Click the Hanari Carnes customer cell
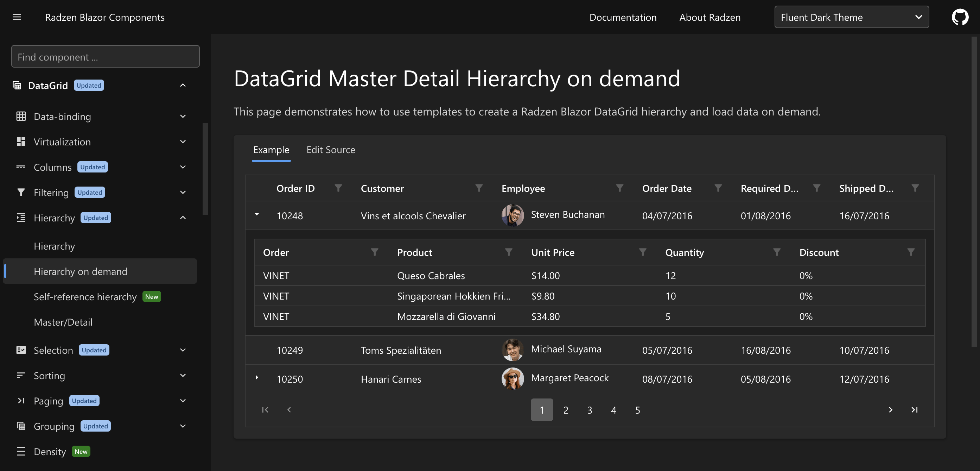The height and width of the screenshot is (471, 980). (422, 378)
